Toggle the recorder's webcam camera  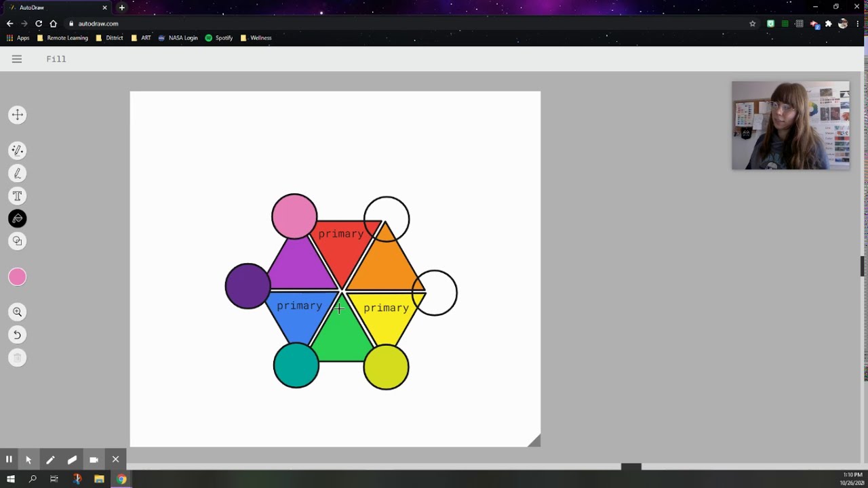coord(94,459)
